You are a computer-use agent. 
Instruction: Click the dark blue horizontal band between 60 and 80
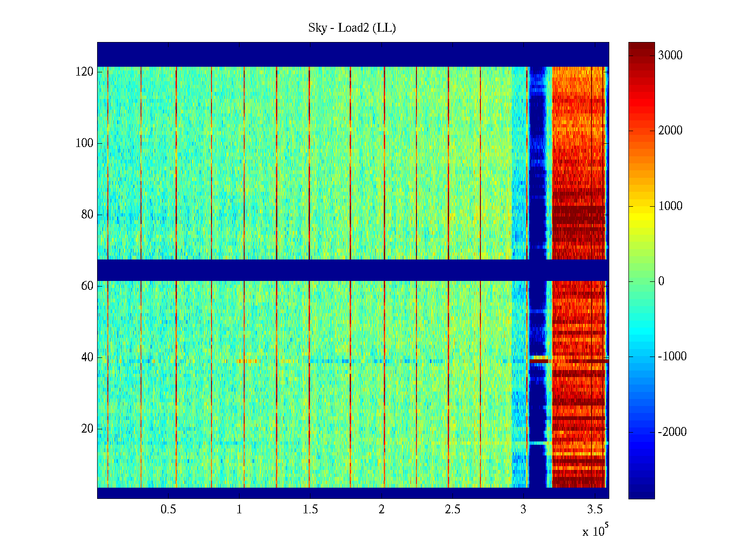[327, 270]
